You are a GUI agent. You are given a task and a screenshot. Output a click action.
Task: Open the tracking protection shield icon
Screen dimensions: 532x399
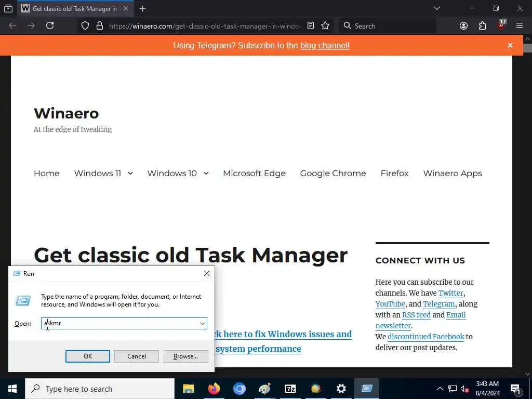pos(85,26)
